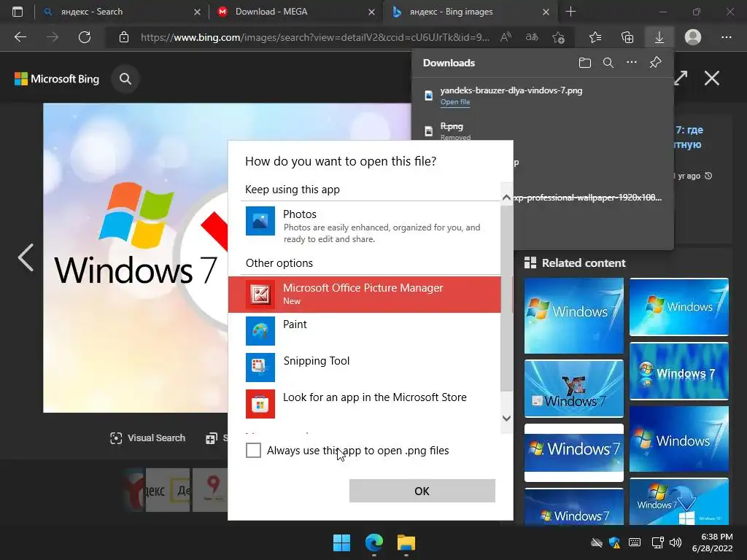The height and width of the screenshot is (560, 747).
Task: Click the Read aloud icon in address bar
Action: [x=506, y=37]
